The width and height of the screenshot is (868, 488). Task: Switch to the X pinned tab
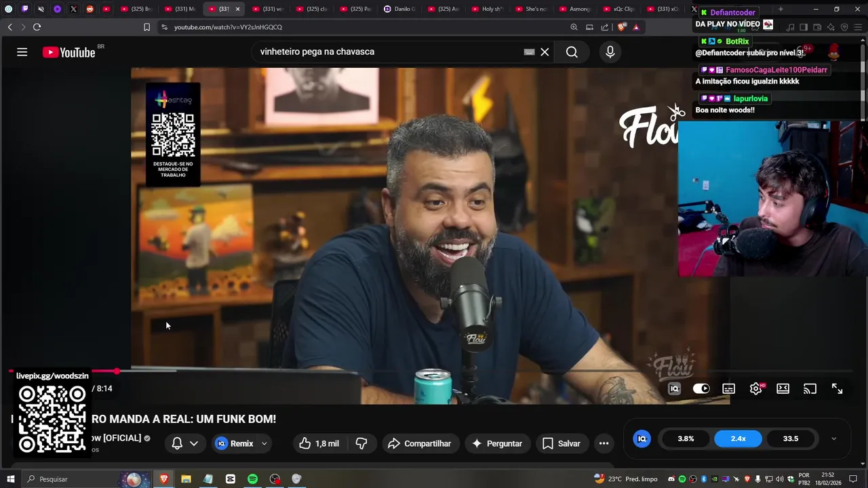73,9
